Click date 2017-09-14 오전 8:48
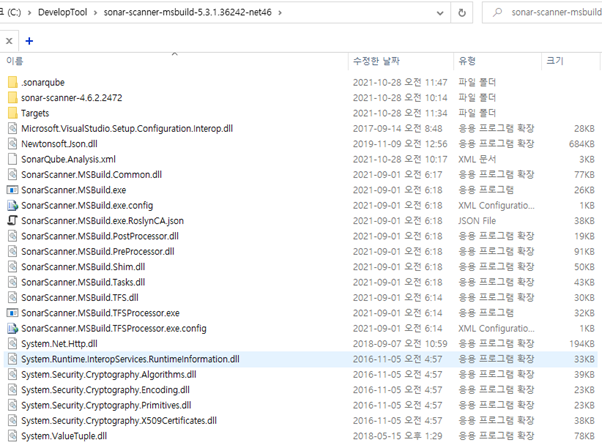This screenshot has height=448, width=602. point(397,128)
